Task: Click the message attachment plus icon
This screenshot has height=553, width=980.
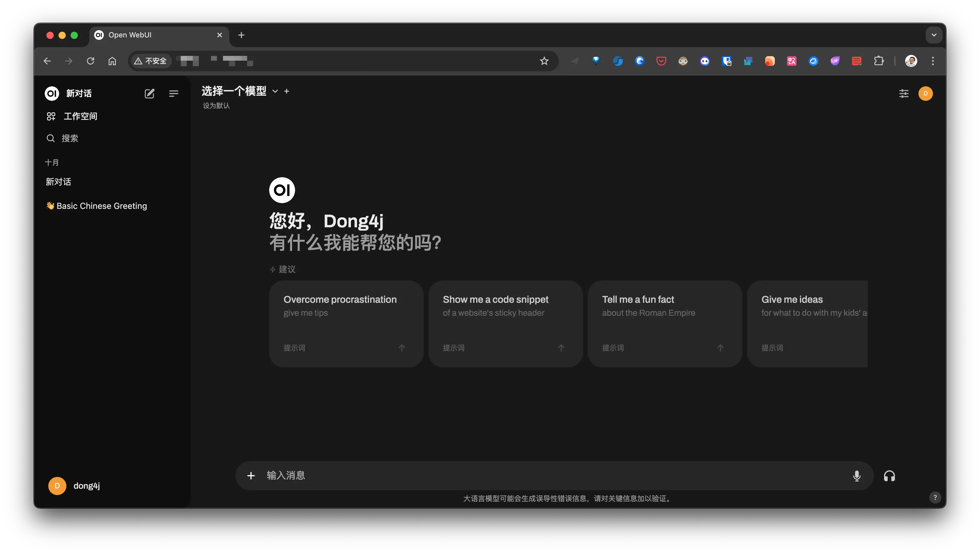Action: pos(251,476)
